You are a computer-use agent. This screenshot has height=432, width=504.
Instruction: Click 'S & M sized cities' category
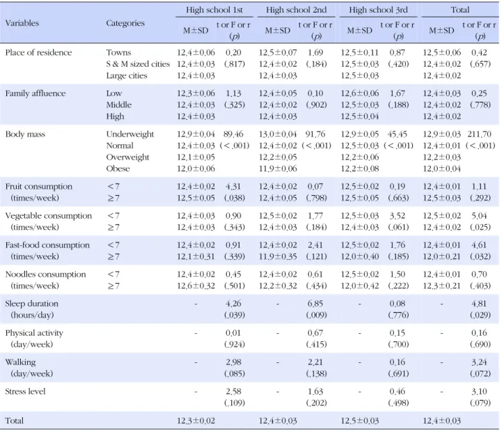click(x=138, y=64)
